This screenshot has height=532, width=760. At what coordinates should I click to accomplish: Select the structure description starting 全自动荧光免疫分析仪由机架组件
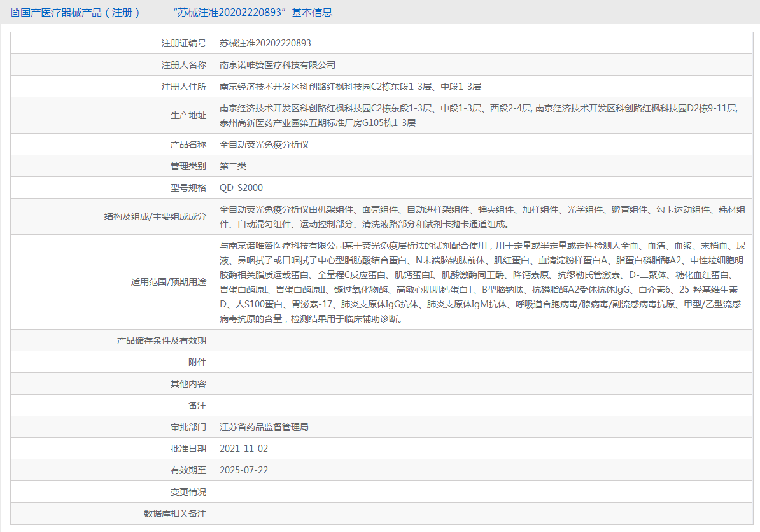(x=482, y=216)
